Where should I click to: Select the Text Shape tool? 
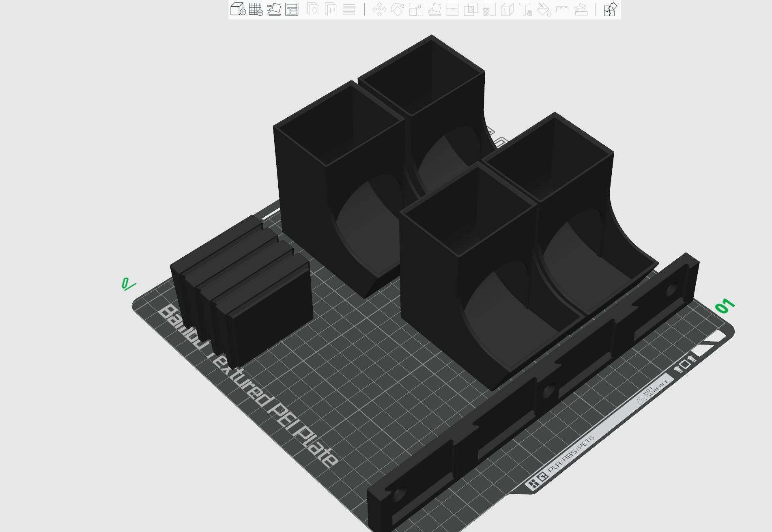coord(526,9)
